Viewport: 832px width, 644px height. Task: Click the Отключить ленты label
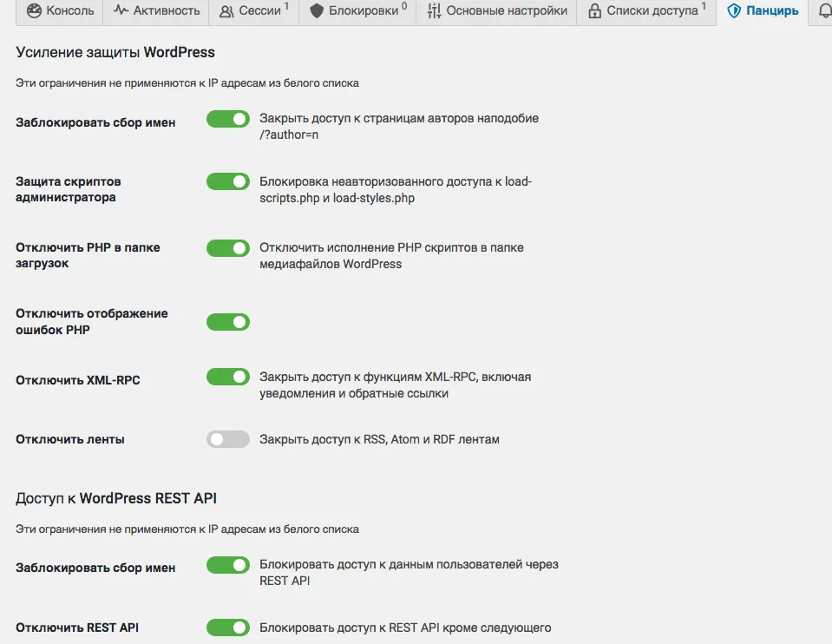[70, 439]
